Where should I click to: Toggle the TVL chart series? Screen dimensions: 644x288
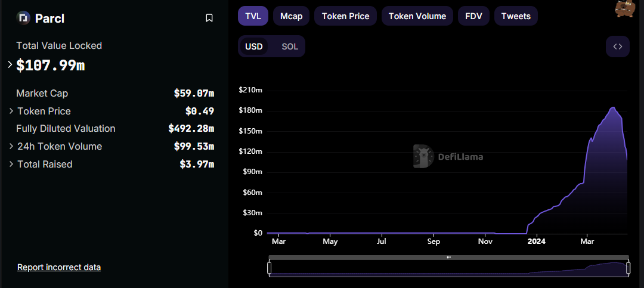[253, 17]
